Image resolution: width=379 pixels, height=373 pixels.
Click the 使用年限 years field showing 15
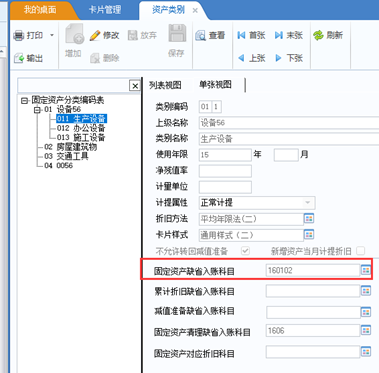pyautogui.click(x=225, y=155)
